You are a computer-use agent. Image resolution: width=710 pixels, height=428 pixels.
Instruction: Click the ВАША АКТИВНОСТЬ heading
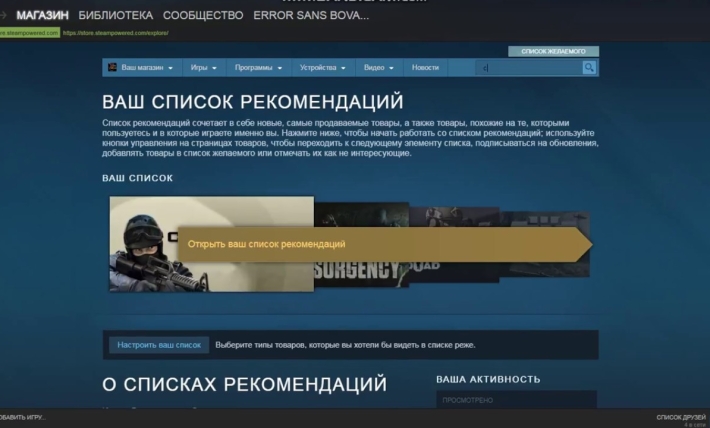click(x=488, y=379)
